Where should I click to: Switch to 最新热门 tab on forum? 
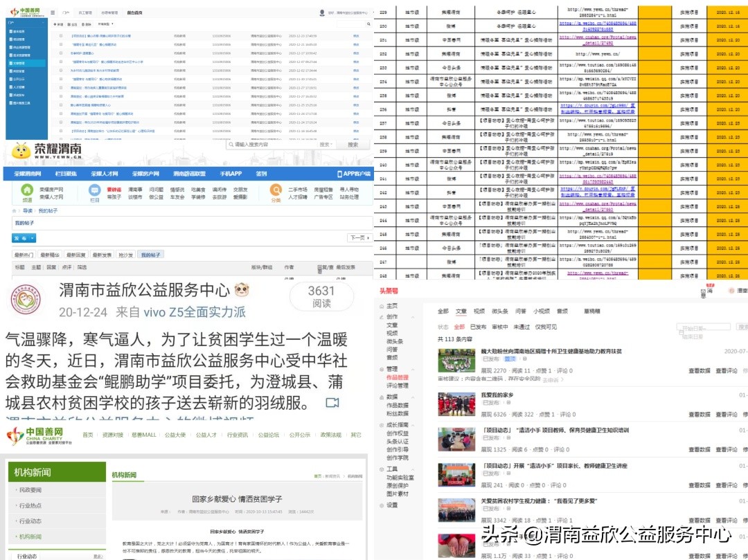pos(24,255)
